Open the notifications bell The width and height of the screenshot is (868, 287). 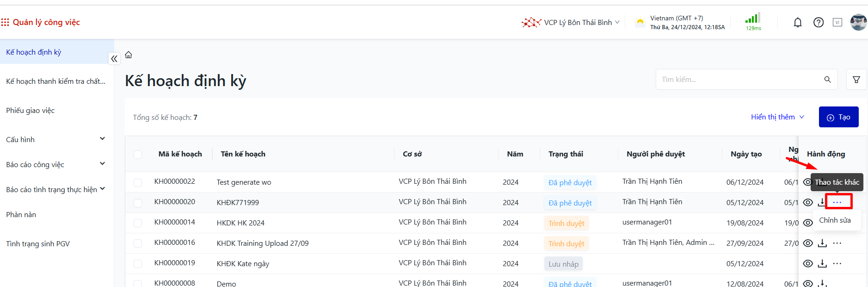(798, 22)
